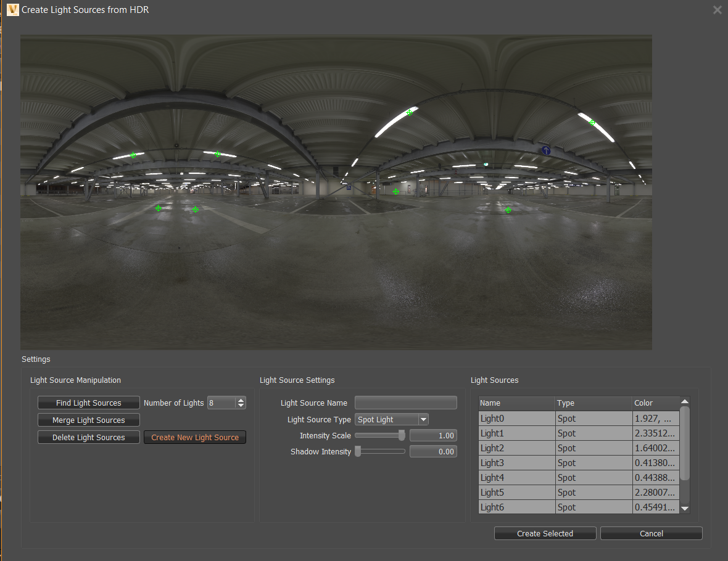Select the light marker on the rightmost bright lamp
The height and width of the screenshot is (561, 728).
591,123
